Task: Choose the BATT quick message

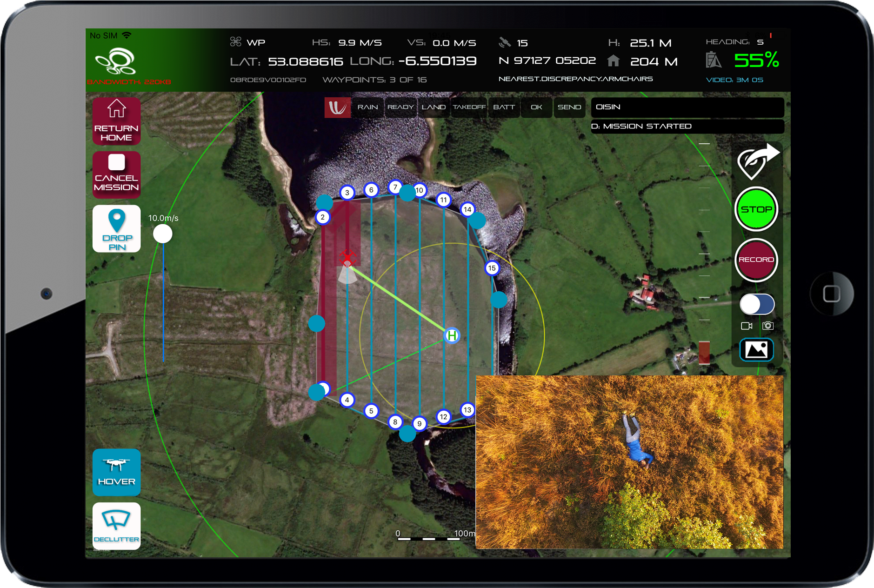Action: click(x=504, y=107)
